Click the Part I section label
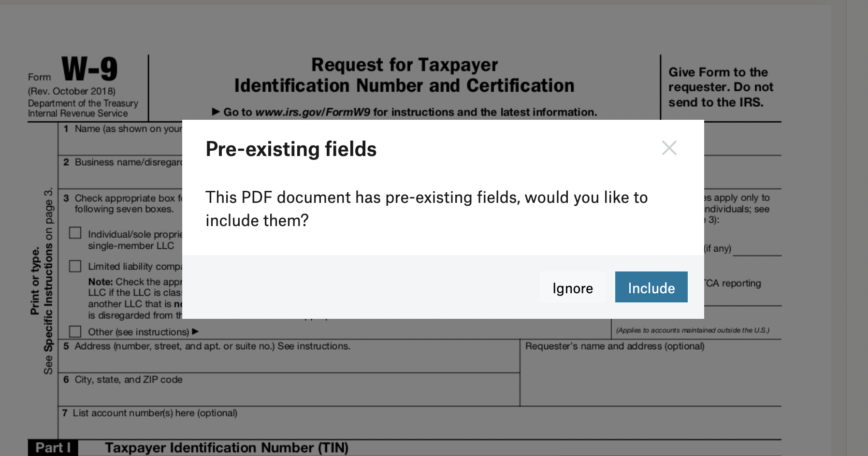The width and height of the screenshot is (868, 456). coord(53,448)
